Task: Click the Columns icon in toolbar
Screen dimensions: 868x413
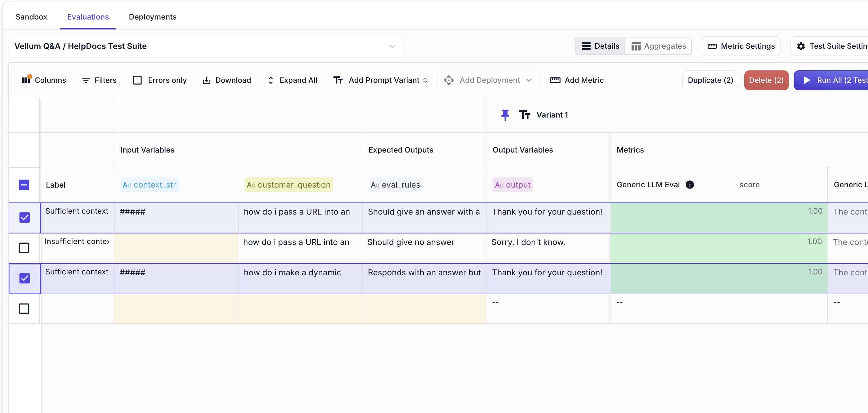Action: click(x=26, y=80)
